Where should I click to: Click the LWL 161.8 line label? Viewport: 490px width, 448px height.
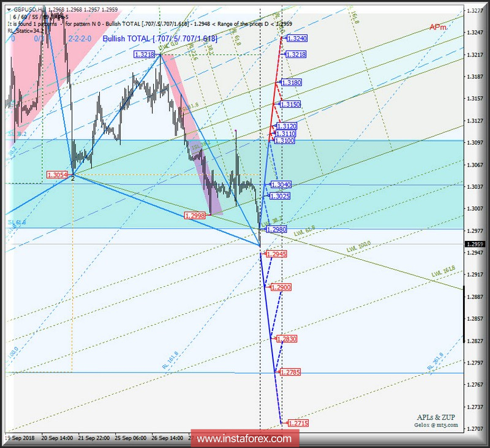pyautogui.click(x=443, y=271)
